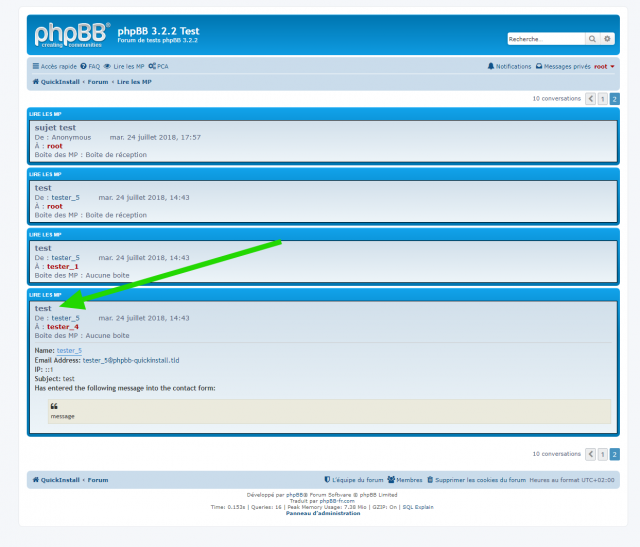Viewport: 640px width, 547px height.
Task: Open Messages privés inbox
Action: (563, 66)
